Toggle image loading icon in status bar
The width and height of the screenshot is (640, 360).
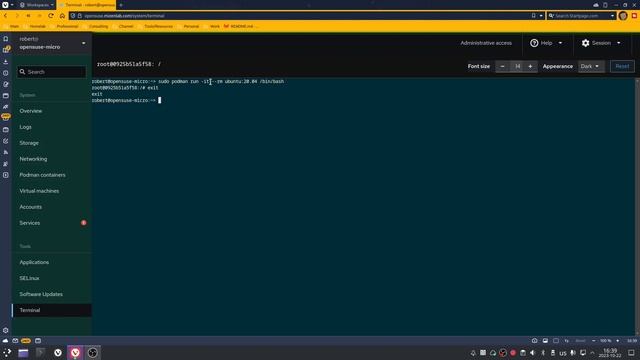[545, 340]
